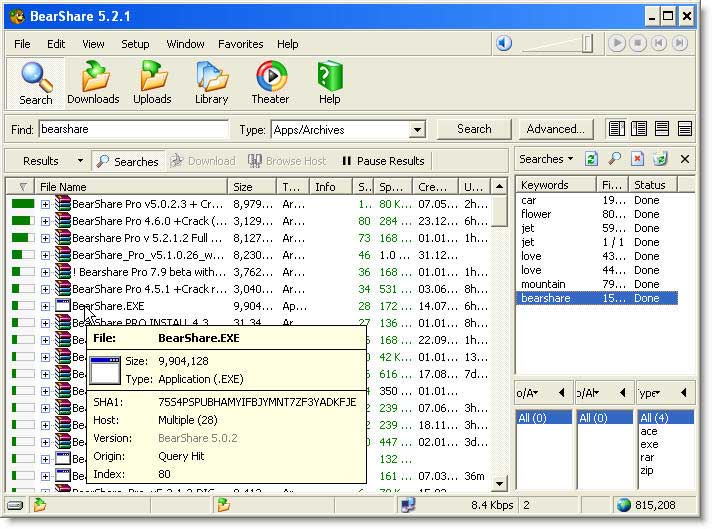712x529 pixels.
Task: Open the Help menu
Action: tap(287, 44)
